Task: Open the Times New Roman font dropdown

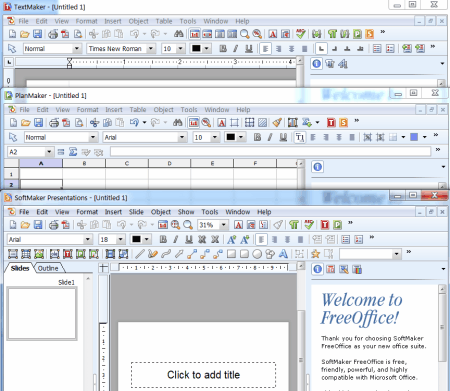Action: [151, 49]
